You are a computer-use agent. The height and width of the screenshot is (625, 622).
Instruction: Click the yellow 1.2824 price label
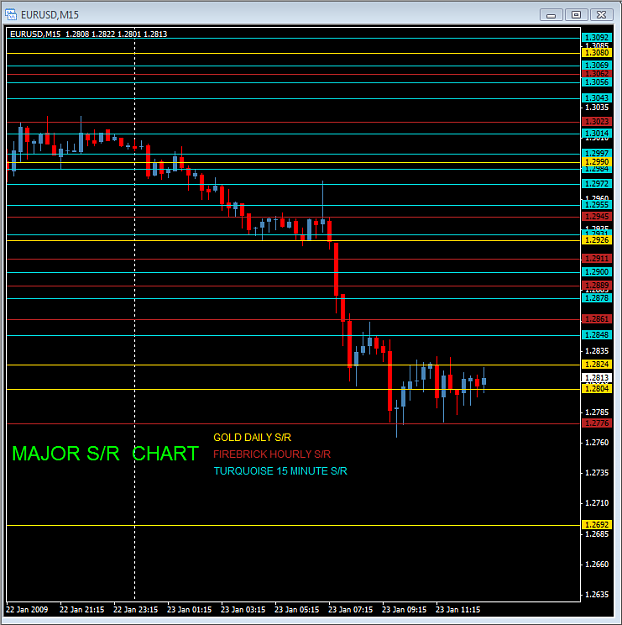coord(597,365)
